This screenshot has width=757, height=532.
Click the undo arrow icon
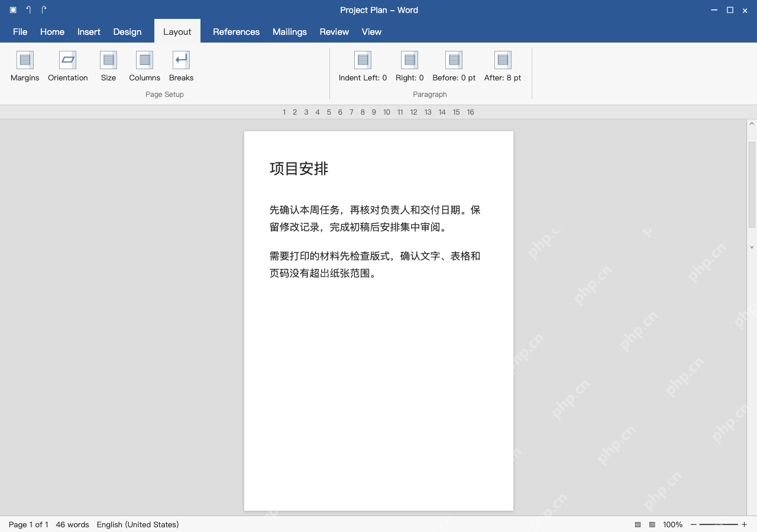tap(28, 10)
